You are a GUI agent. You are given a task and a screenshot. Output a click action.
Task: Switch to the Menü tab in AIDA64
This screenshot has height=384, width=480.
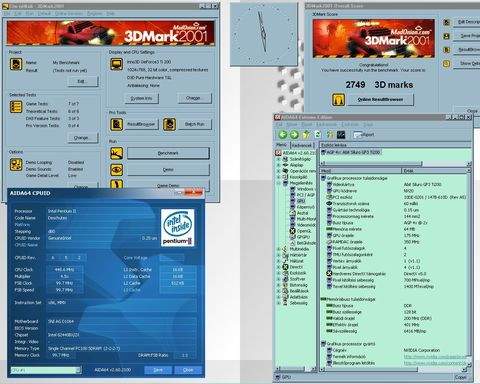[x=281, y=145]
